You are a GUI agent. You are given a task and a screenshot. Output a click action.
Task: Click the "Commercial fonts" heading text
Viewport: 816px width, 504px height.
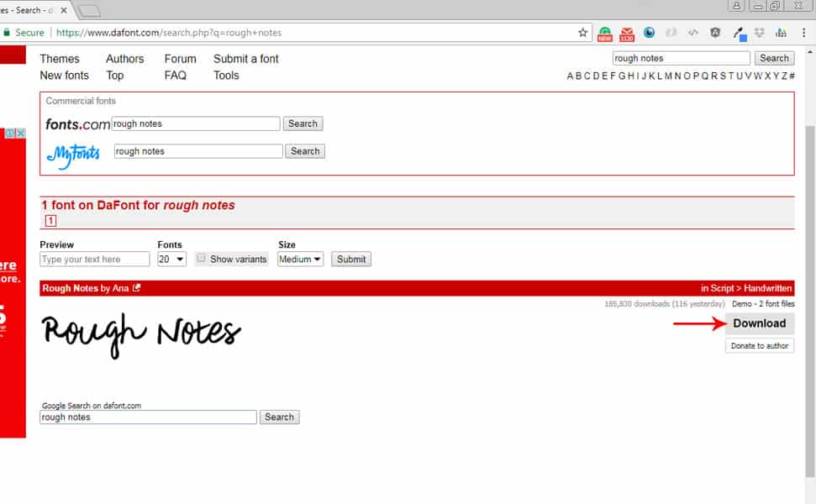pyautogui.click(x=81, y=101)
